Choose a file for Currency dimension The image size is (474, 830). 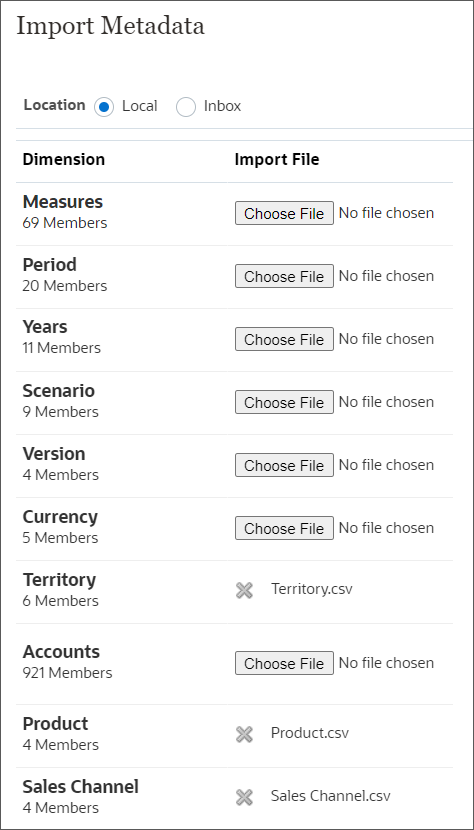coord(284,528)
